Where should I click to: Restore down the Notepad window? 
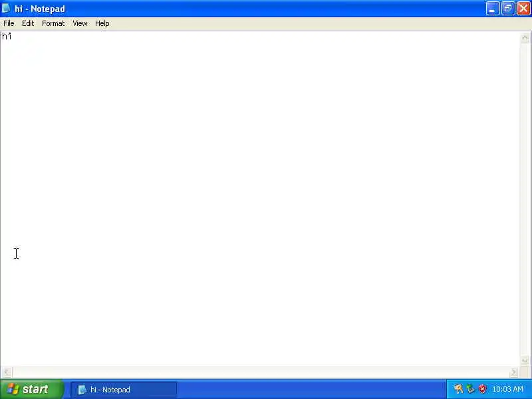[x=508, y=9]
